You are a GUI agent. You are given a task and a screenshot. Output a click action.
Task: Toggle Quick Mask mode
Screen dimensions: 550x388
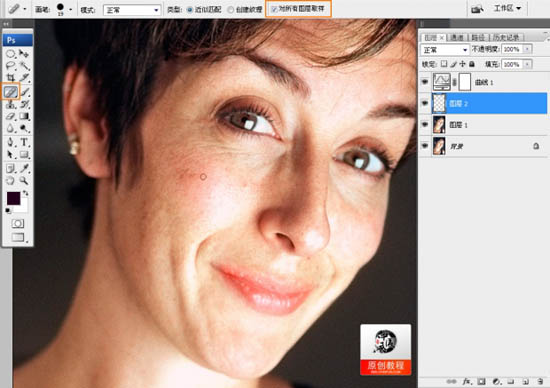click(x=18, y=223)
